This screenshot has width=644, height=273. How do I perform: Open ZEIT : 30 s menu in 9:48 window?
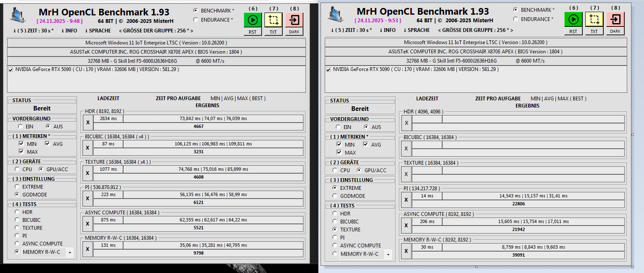[34, 31]
